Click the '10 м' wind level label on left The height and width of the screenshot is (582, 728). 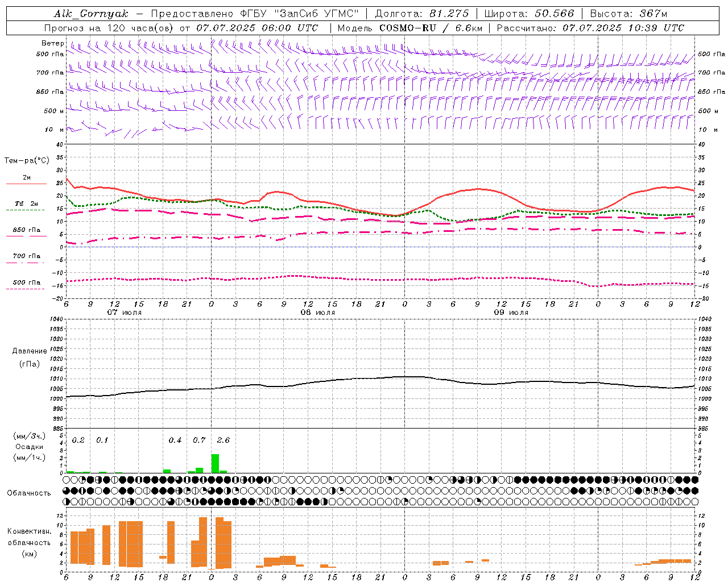click(x=55, y=130)
